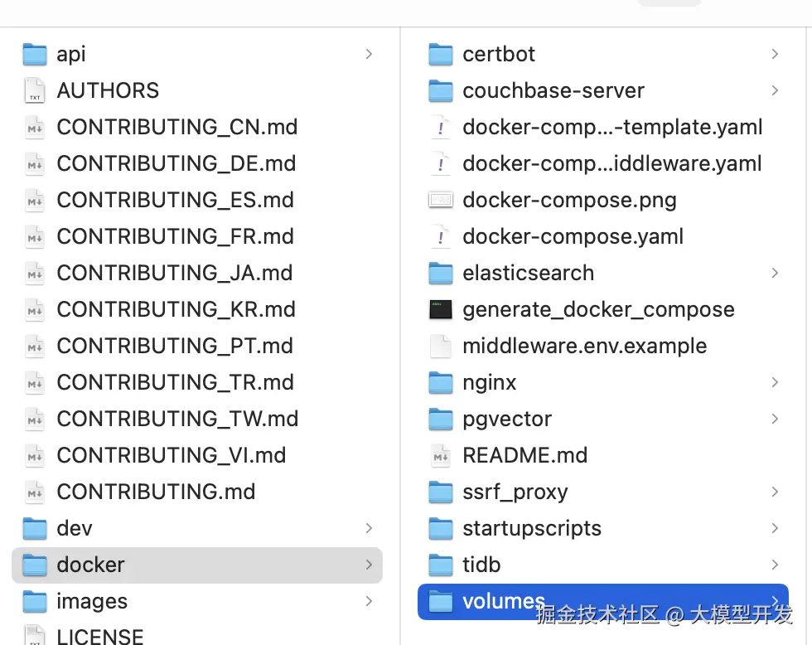812x645 pixels.
Task: Click the docker-compose.png image thumbnail icon
Action: click(441, 201)
